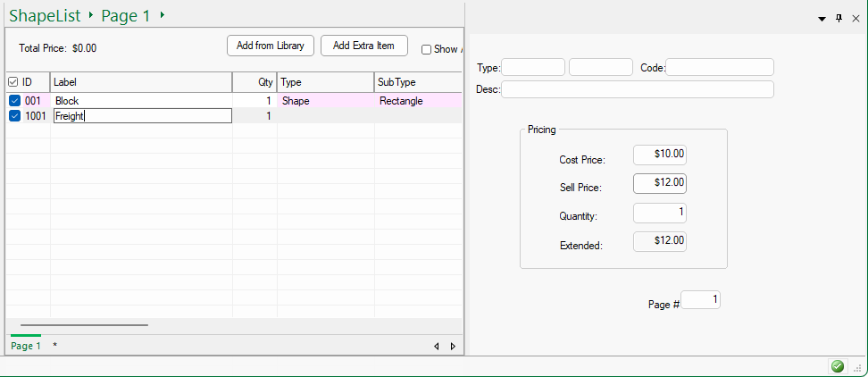Switch to the Page 1 tab
The image size is (868, 377).
click(25, 346)
